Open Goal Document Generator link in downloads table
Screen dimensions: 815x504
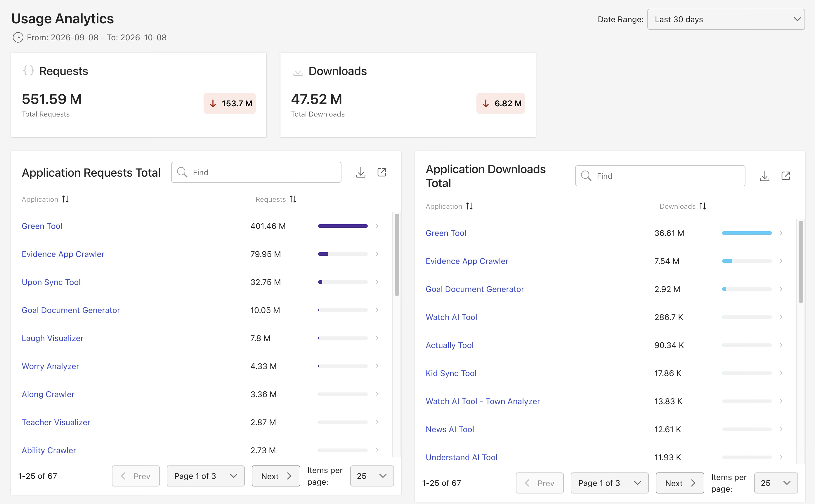point(474,289)
